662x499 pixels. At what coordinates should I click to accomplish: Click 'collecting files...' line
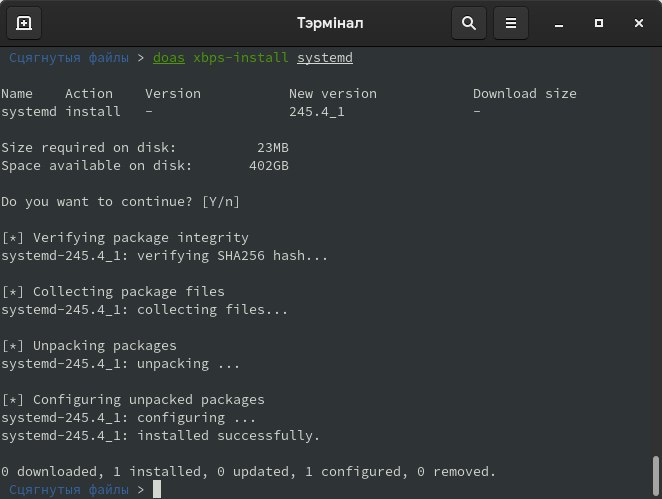point(144,310)
